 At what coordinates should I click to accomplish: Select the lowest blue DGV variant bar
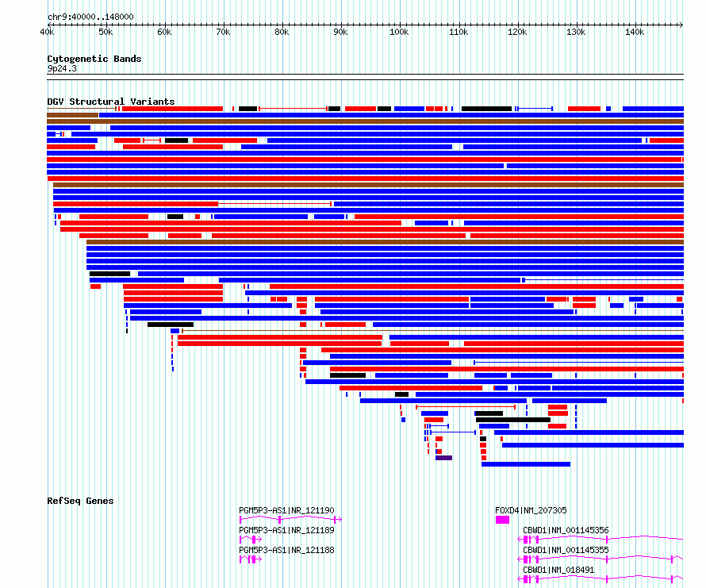(x=526, y=464)
